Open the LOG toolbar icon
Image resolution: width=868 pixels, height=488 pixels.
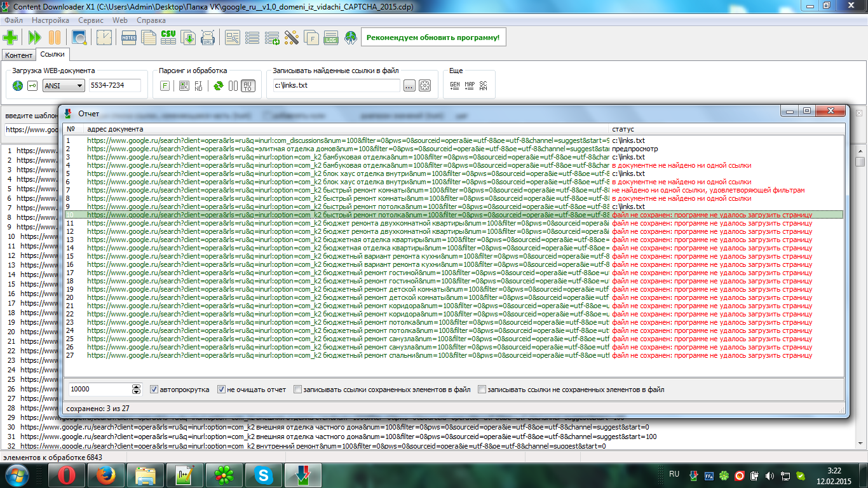[331, 37]
